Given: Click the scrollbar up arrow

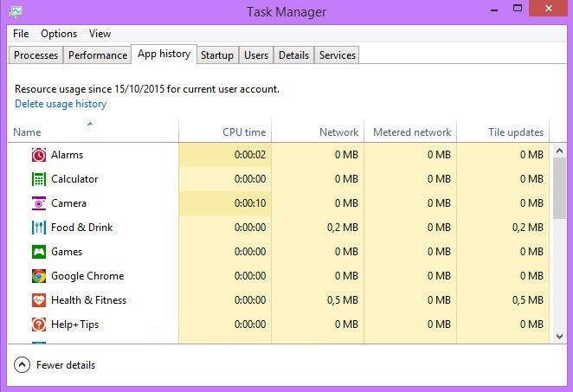Looking at the screenshot, I should point(559,151).
